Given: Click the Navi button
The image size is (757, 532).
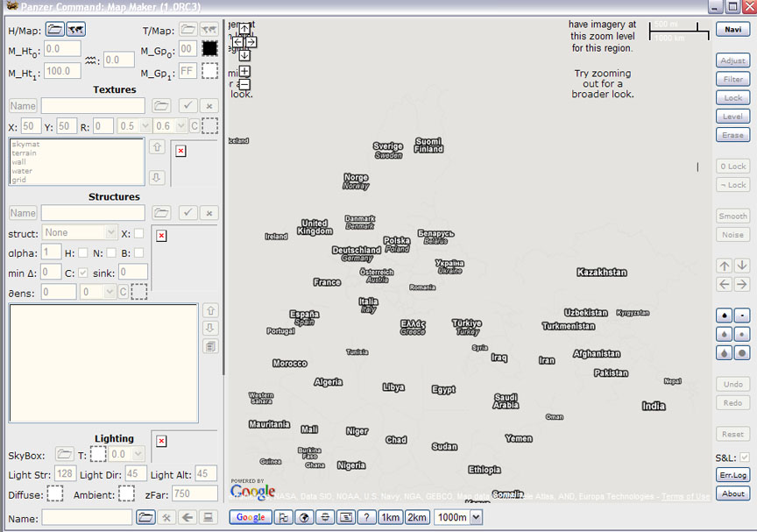Looking at the screenshot, I should coord(732,30).
